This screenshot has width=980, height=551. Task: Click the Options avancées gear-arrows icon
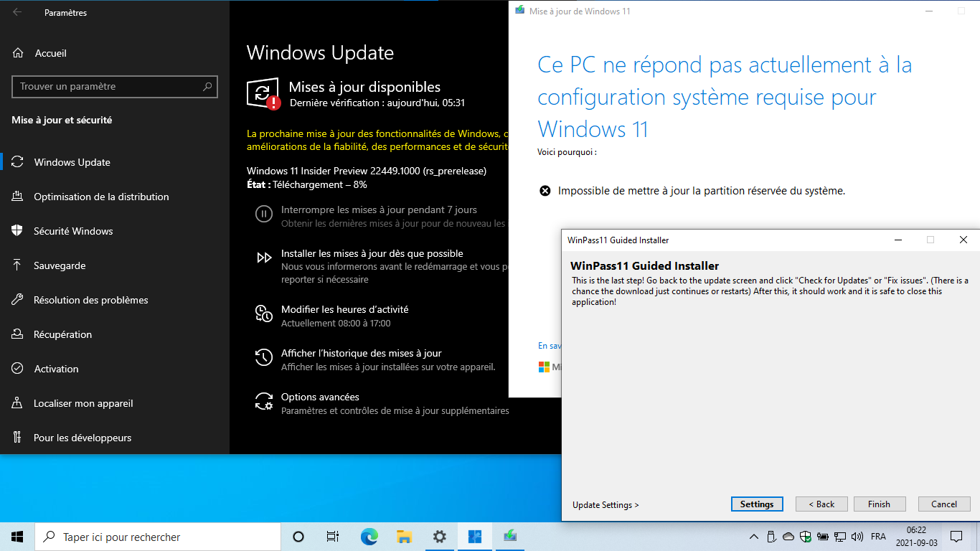(264, 400)
